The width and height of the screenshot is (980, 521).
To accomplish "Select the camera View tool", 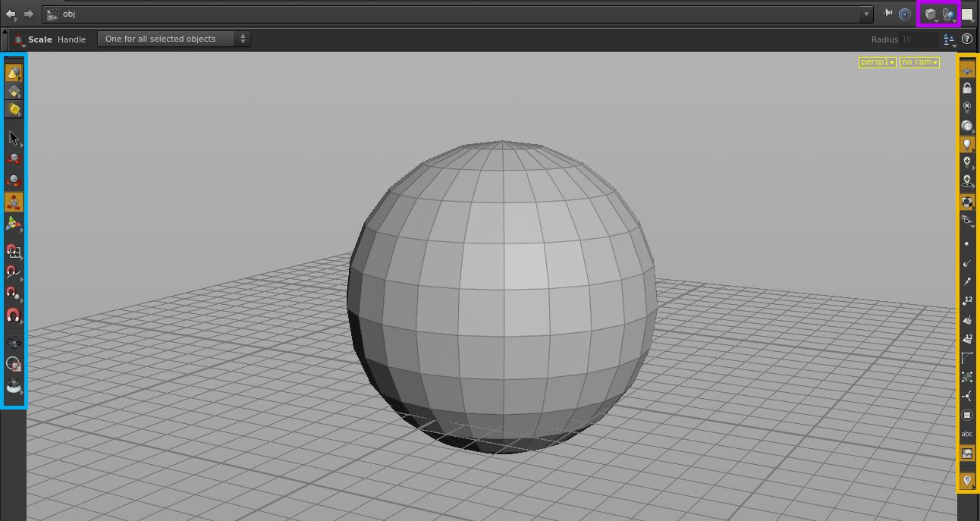I will [x=14, y=343].
